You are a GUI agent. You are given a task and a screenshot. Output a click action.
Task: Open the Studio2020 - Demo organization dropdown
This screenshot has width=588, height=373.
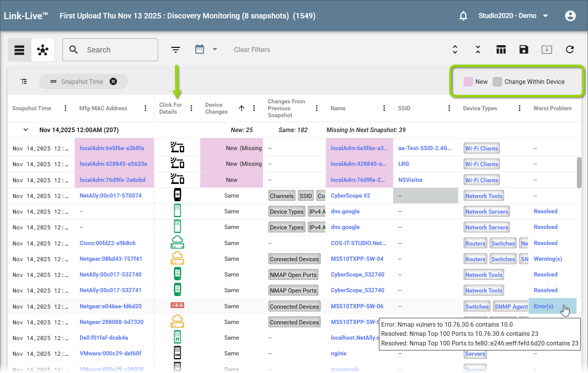tap(513, 16)
